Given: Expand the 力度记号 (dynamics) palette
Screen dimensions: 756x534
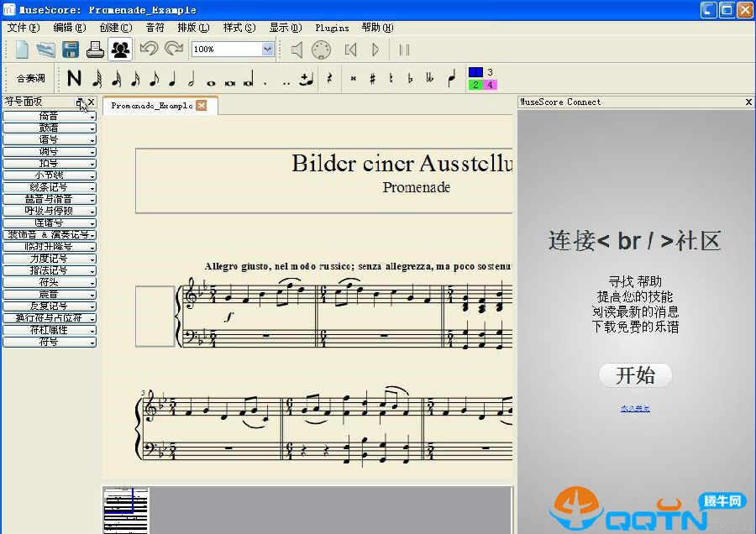Looking at the screenshot, I should [49, 259].
